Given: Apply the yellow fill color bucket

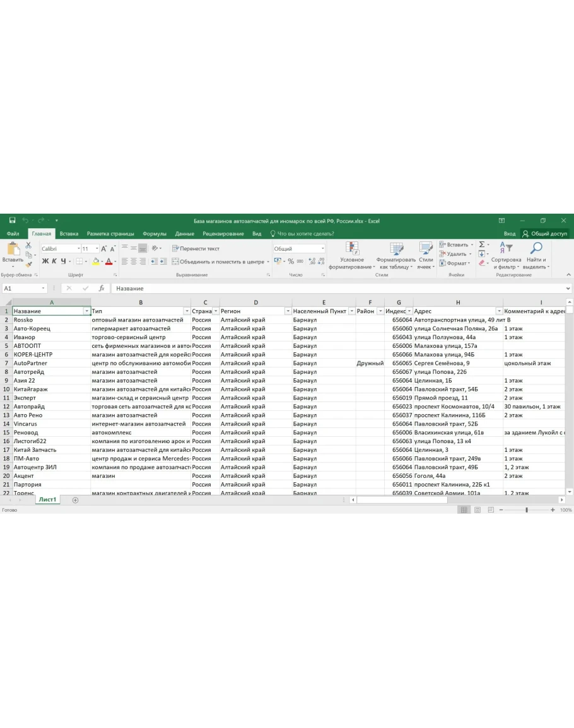Looking at the screenshot, I should click(96, 262).
